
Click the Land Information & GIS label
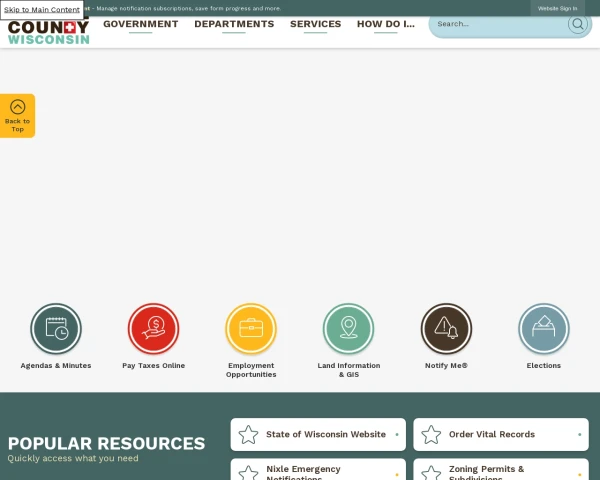[349, 370]
